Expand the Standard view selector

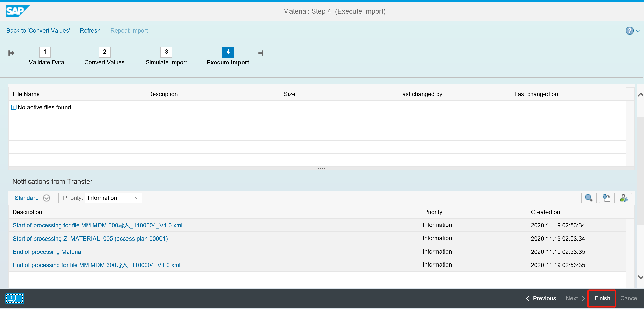point(46,198)
